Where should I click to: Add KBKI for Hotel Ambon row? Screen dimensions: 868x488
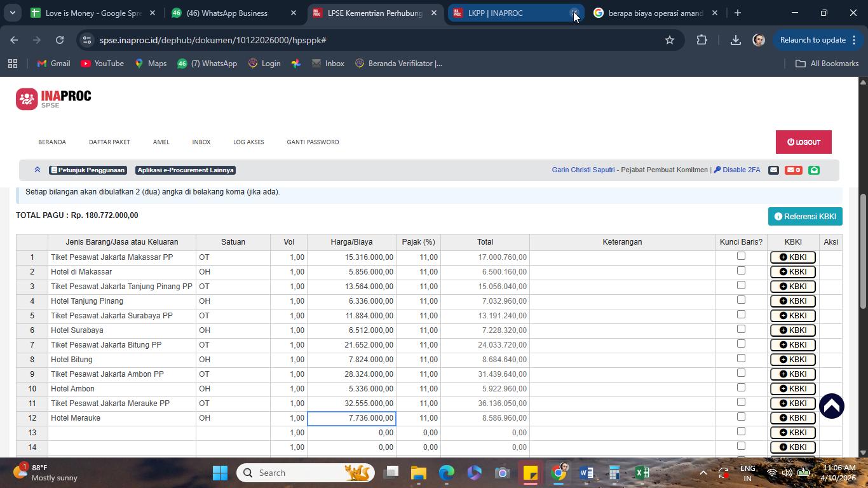pos(792,389)
